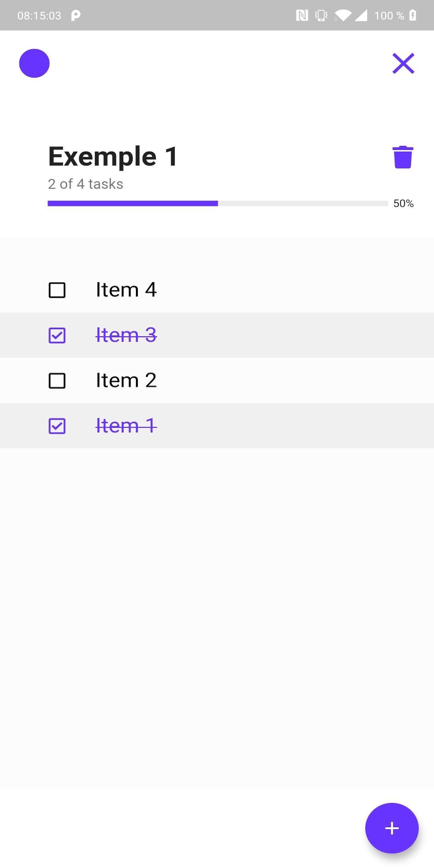Select the struck-through Item 1 label
The image size is (434, 868).
(x=126, y=426)
